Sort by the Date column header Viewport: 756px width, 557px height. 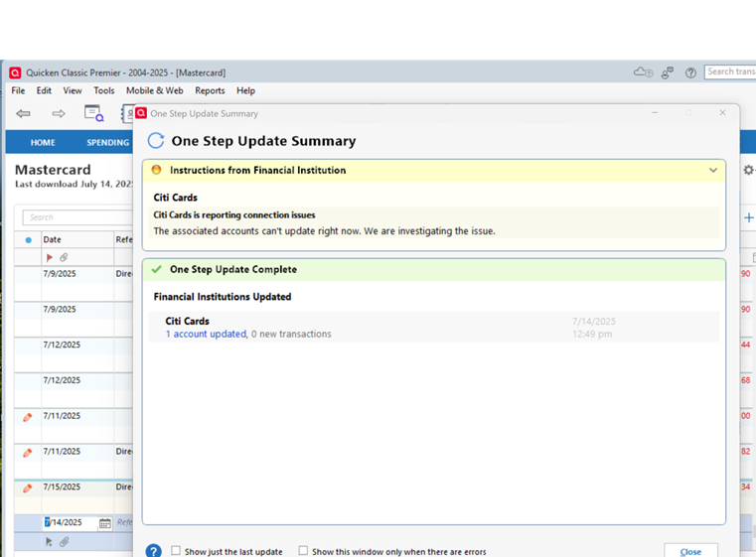[52, 239]
